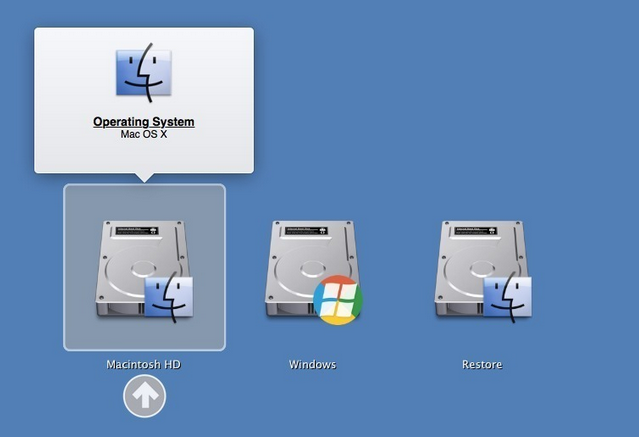639x437 pixels.
Task: Click the 'Mac OS X' text
Action: pyautogui.click(x=144, y=134)
